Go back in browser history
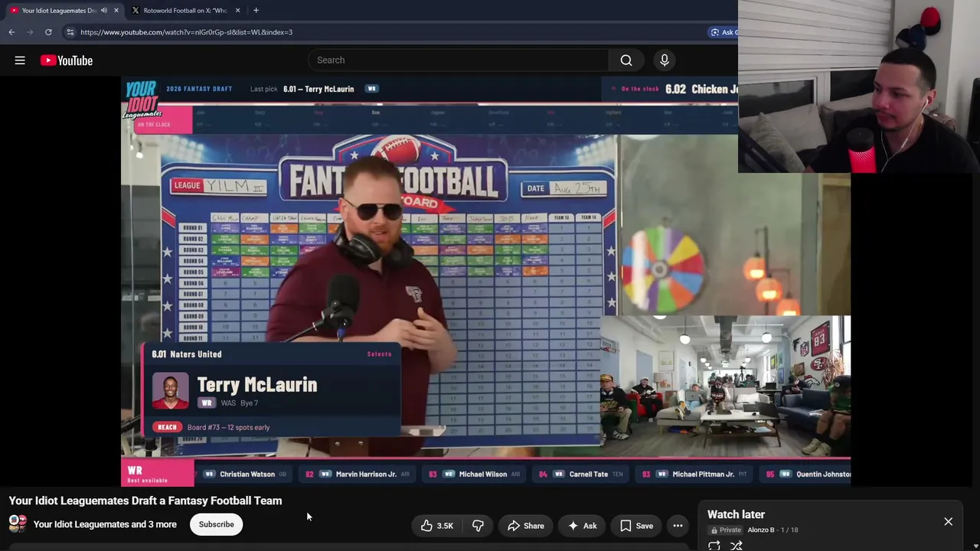 [11, 32]
